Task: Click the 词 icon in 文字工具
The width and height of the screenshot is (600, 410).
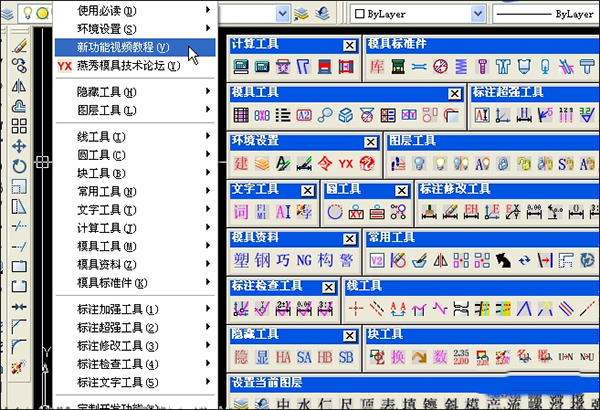Action: (x=241, y=212)
